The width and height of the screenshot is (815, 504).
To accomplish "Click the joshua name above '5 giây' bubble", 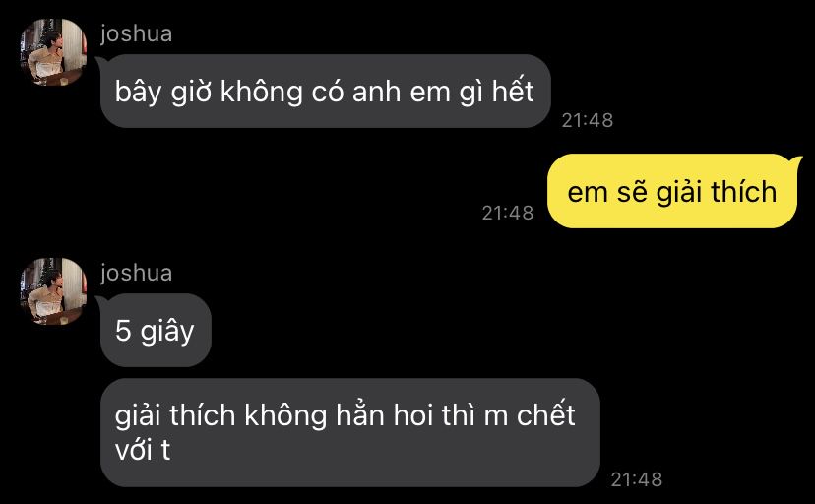I will 136,273.
